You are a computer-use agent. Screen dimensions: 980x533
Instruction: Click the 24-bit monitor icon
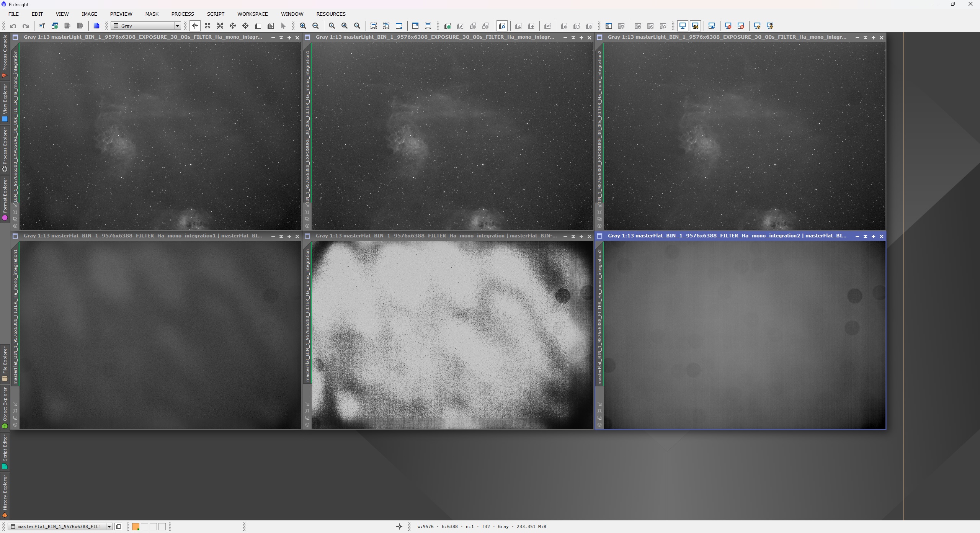tap(695, 26)
